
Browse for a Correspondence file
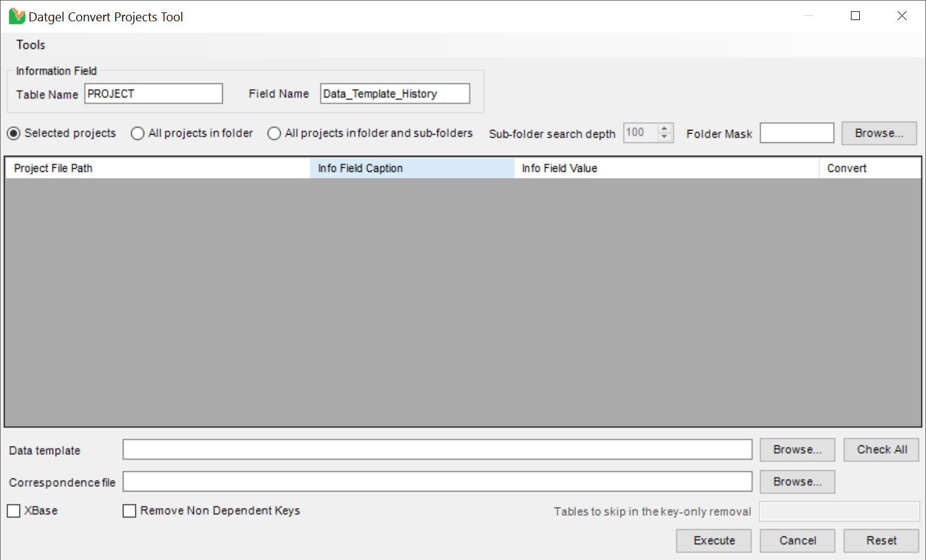[797, 482]
